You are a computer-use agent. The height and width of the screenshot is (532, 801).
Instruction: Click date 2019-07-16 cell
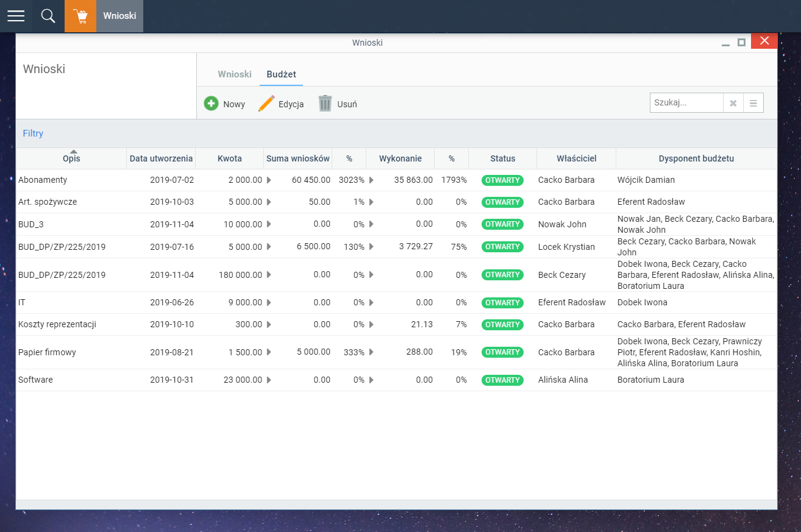coord(172,247)
